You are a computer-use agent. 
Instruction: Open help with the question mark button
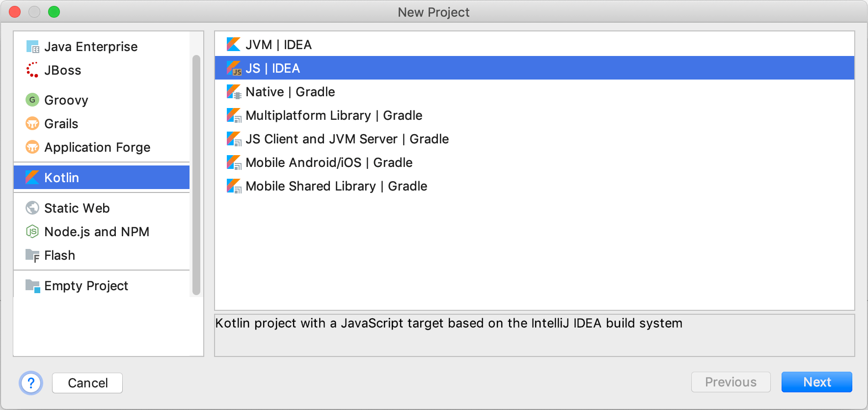tap(31, 383)
